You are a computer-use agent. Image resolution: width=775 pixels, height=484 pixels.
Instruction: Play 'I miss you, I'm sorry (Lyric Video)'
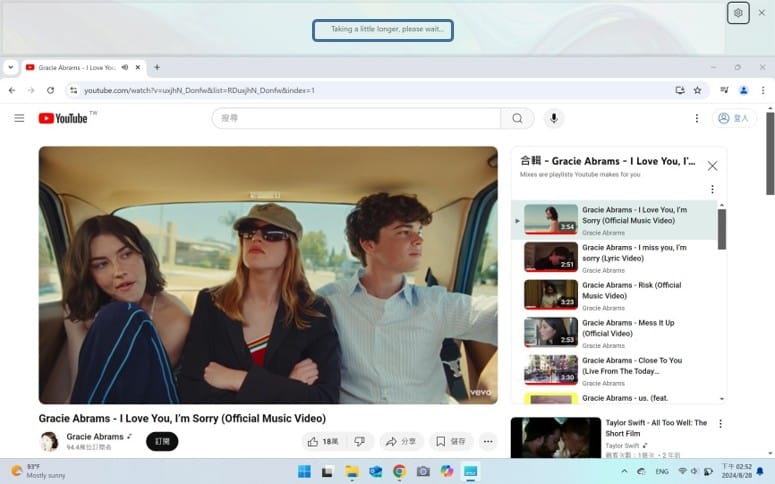click(x=614, y=258)
